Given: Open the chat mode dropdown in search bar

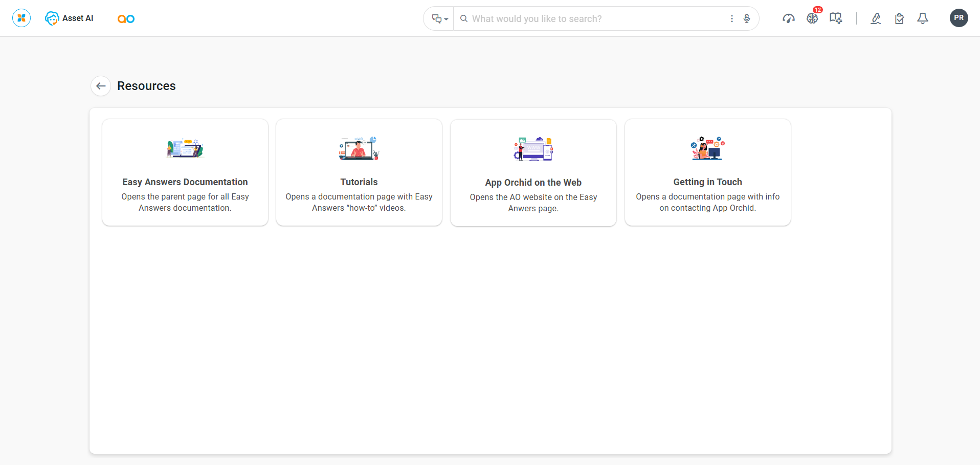Looking at the screenshot, I should [x=439, y=19].
